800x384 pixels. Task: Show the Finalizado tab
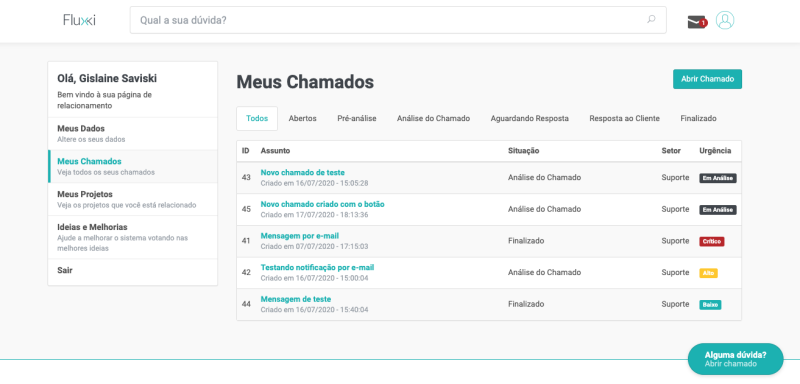(698, 118)
